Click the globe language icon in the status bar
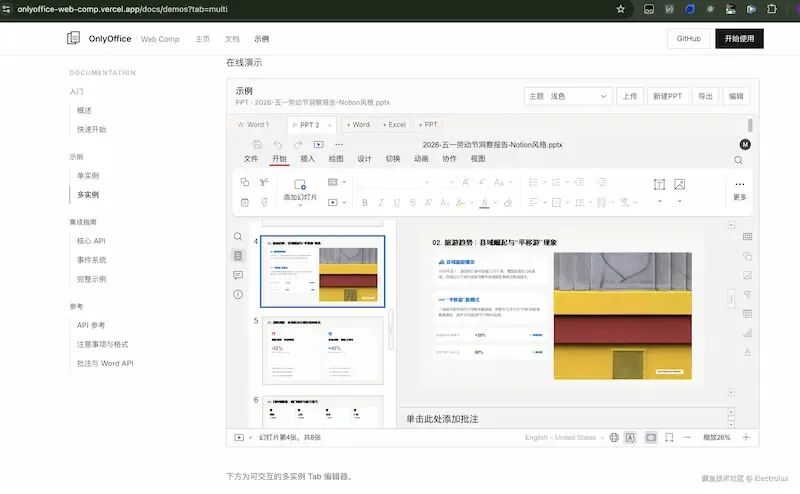The image size is (800, 494). 614,437
